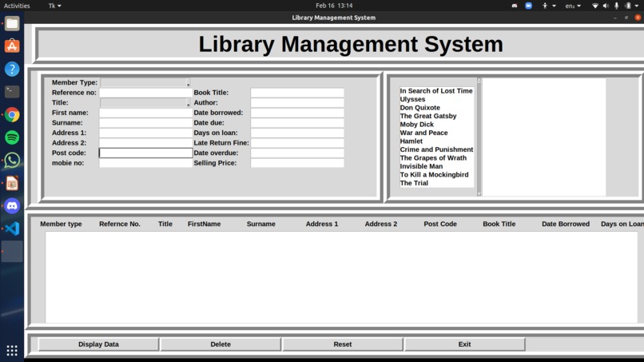
Task: Launch Ubuntu Software from the dock
Action: [12, 46]
